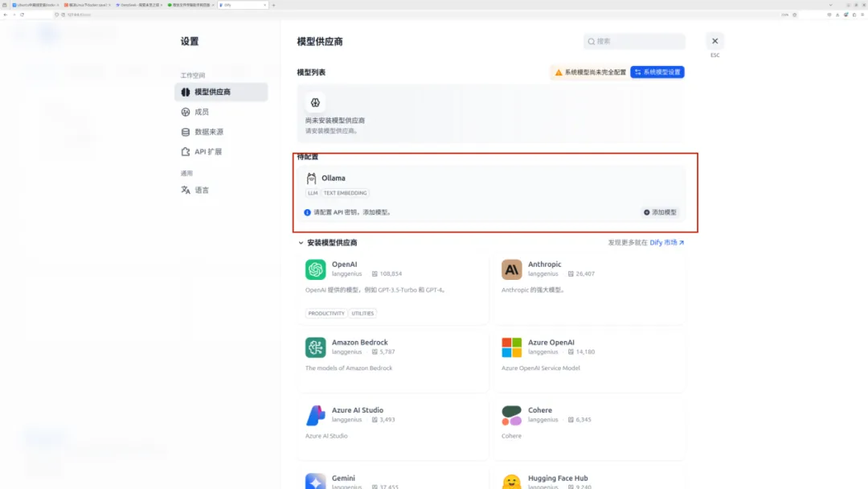868x489 pixels.
Task: Click the OpenAI provider icon
Action: (x=316, y=269)
